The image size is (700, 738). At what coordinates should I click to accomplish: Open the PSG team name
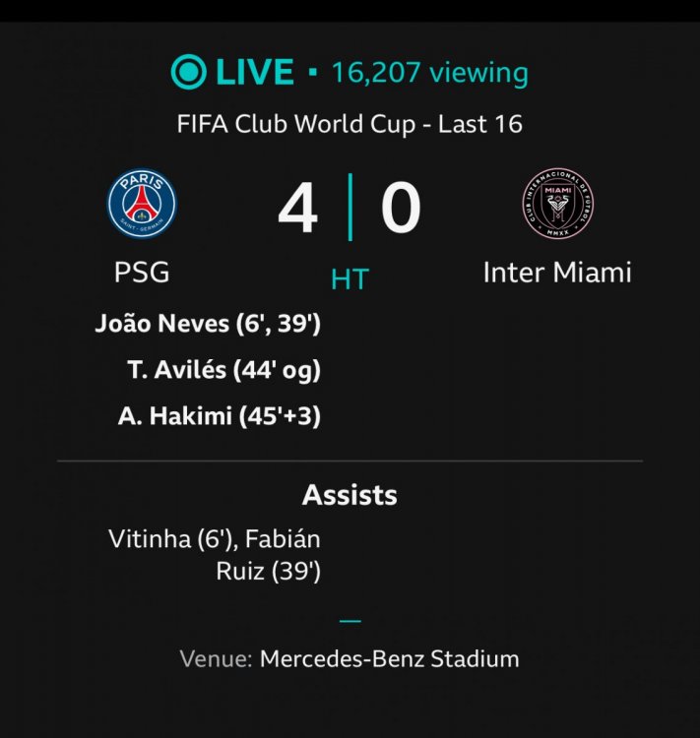[x=142, y=272]
